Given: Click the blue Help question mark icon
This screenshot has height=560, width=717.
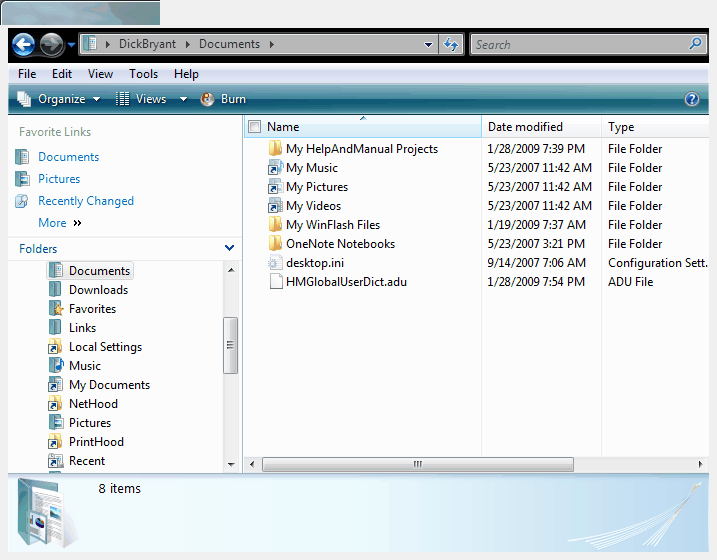Looking at the screenshot, I should pyautogui.click(x=691, y=99).
